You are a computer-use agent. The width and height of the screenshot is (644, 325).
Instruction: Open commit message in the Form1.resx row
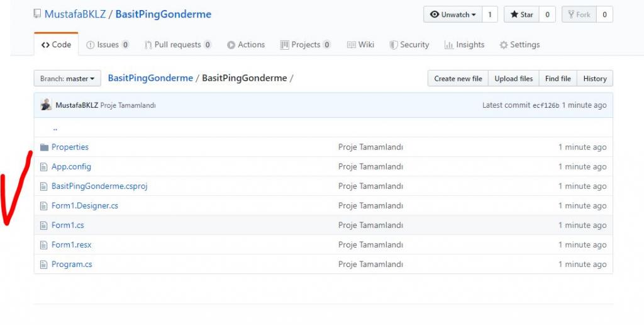370,245
